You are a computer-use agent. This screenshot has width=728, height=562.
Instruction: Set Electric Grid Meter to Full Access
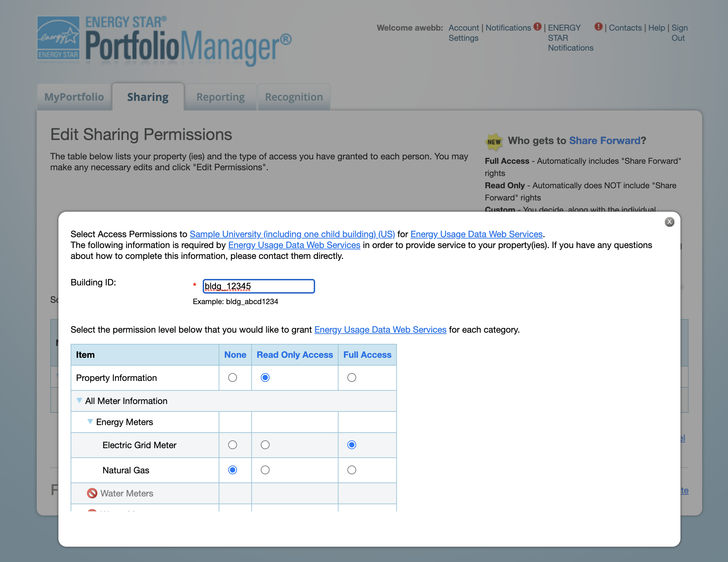(x=352, y=445)
